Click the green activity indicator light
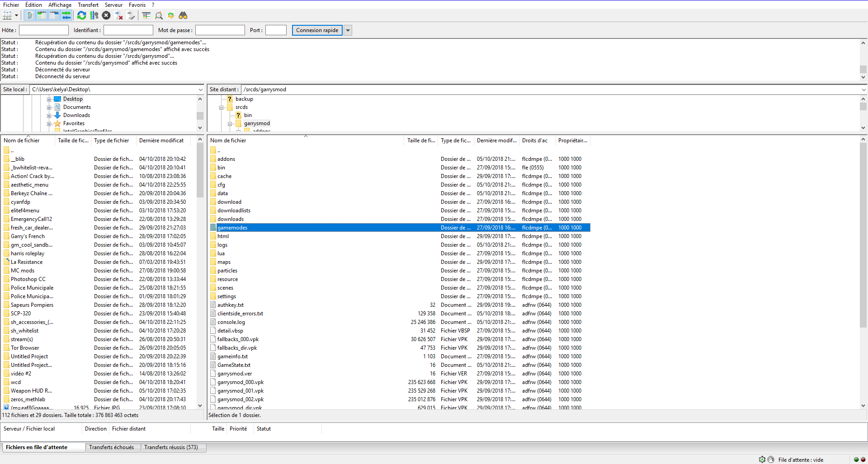This screenshot has height=464, width=868. (x=856, y=459)
